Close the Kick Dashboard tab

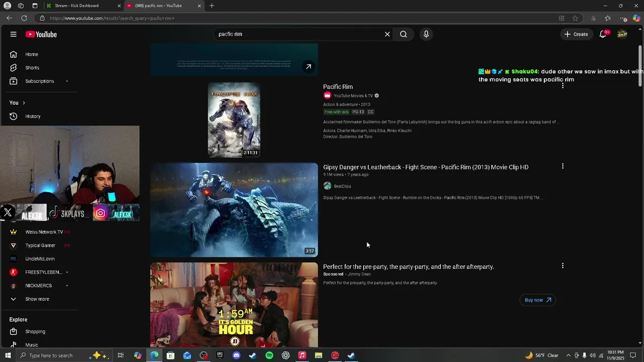tap(119, 6)
